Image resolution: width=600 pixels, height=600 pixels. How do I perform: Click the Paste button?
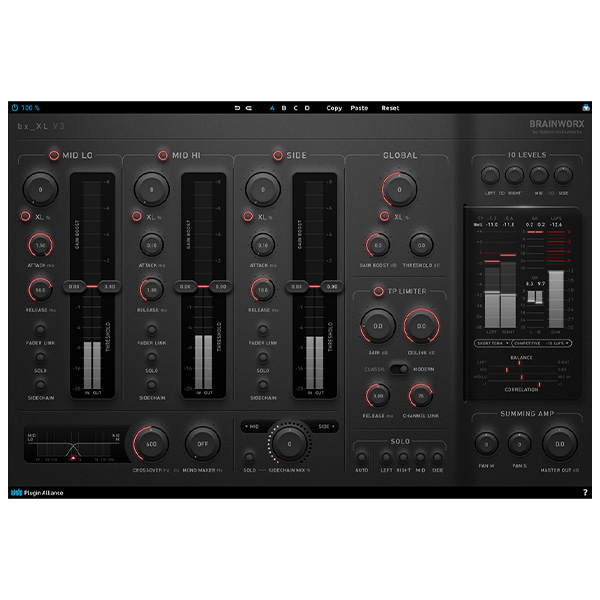pos(359,108)
